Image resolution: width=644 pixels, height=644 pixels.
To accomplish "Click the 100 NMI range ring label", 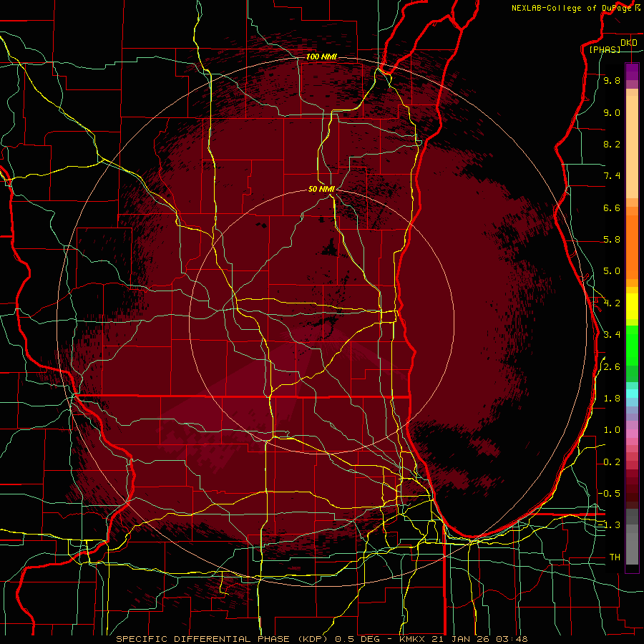I will 321,57.
